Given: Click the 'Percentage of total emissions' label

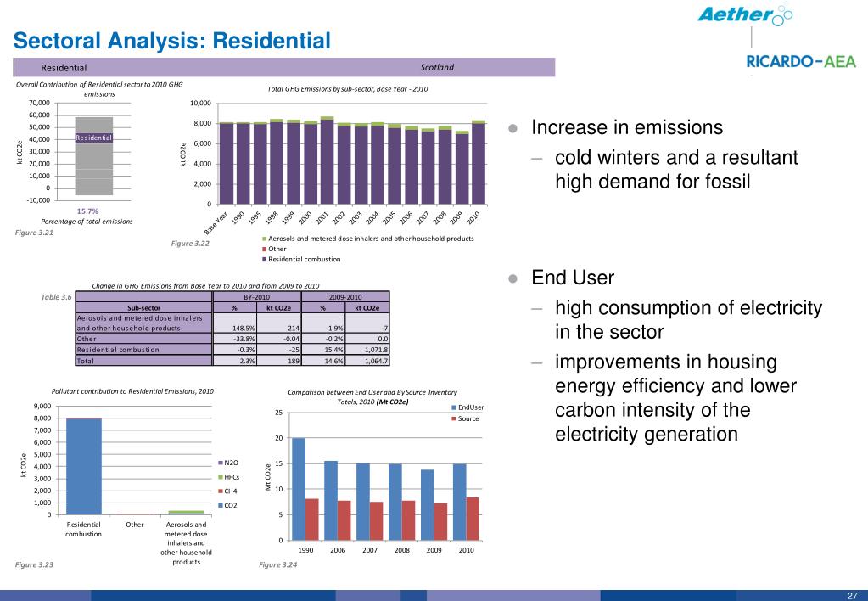Looking at the screenshot, I should tap(87, 221).
